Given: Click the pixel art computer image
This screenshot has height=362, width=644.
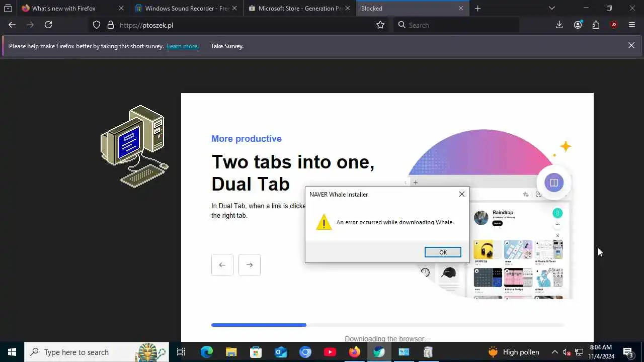Looking at the screenshot, I should click(x=135, y=146).
